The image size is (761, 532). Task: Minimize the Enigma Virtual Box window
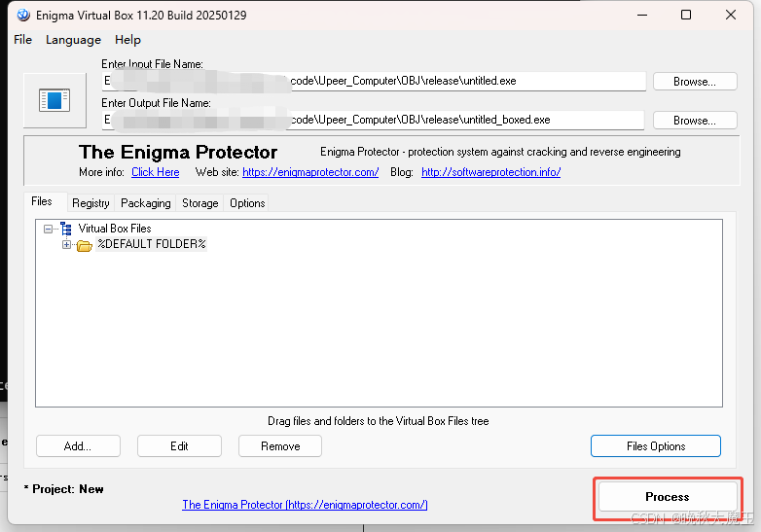pos(642,15)
